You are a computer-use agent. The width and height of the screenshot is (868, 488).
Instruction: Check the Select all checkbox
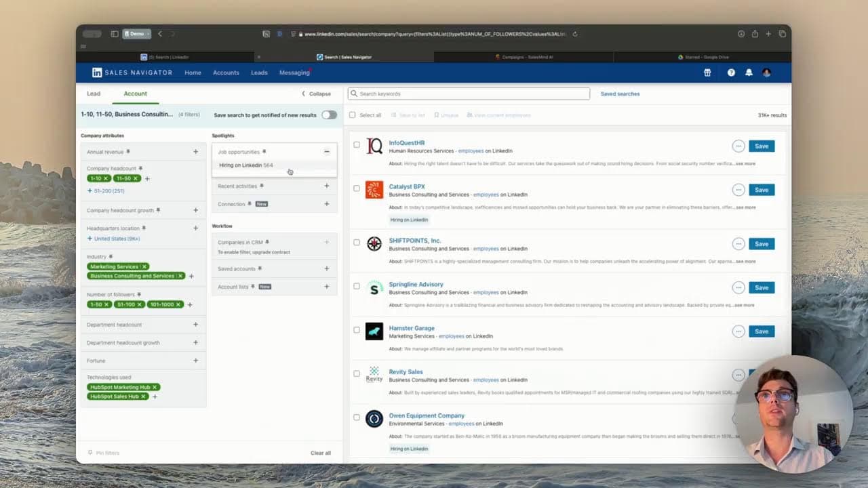click(352, 115)
